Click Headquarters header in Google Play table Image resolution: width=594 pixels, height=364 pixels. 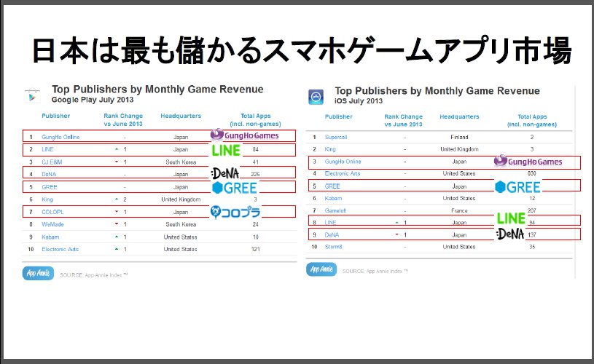tap(181, 116)
